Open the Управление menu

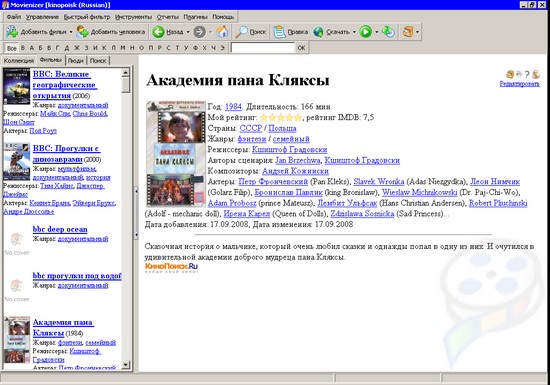(42, 16)
